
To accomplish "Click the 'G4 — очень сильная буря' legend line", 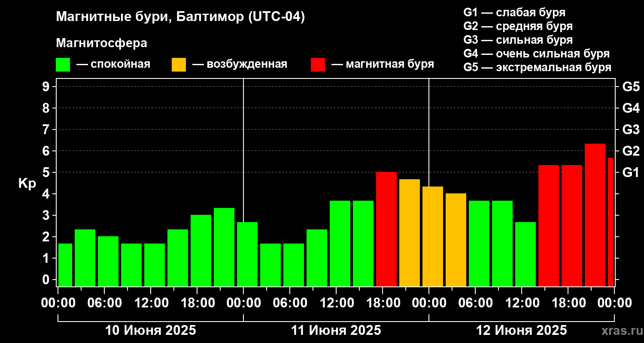I will (537, 54).
